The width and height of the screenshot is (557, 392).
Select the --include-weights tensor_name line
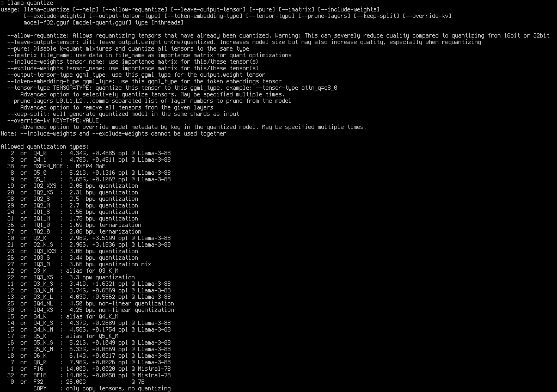(x=133, y=62)
